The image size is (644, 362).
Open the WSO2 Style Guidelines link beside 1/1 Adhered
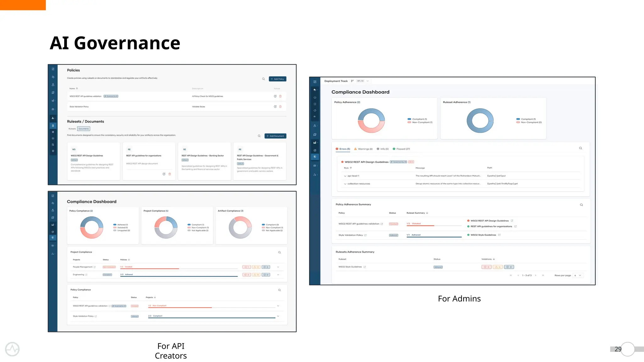coord(499,235)
